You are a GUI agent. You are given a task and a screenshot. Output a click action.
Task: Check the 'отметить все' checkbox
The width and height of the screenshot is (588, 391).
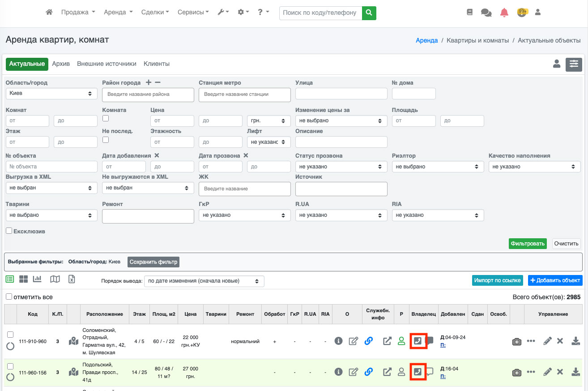coord(9,297)
